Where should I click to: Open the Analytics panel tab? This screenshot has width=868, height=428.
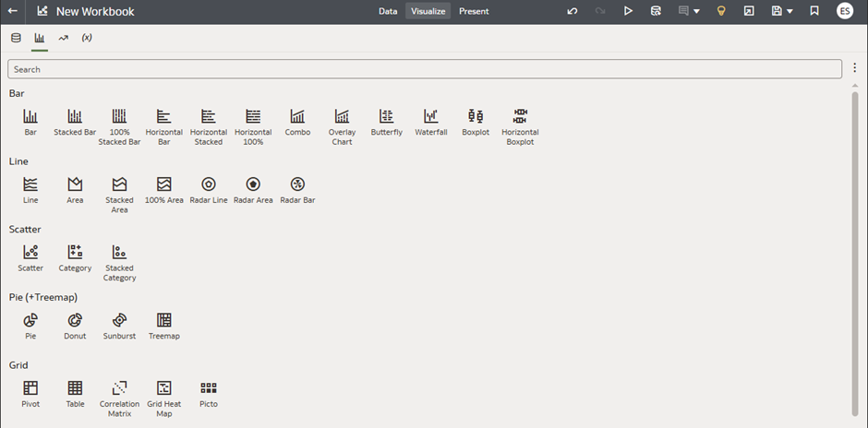point(63,38)
